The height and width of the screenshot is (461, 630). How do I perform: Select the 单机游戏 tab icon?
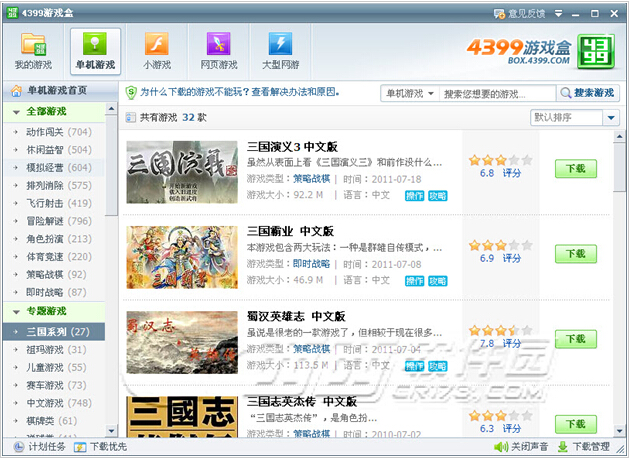tap(95, 43)
